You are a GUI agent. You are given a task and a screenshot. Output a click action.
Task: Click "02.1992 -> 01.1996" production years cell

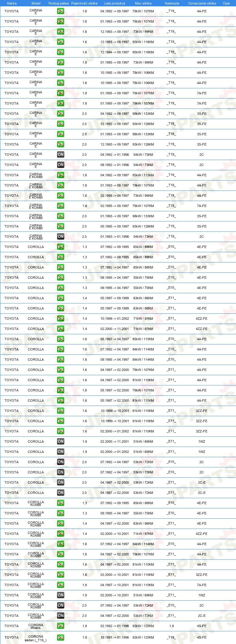click(115, 626)
